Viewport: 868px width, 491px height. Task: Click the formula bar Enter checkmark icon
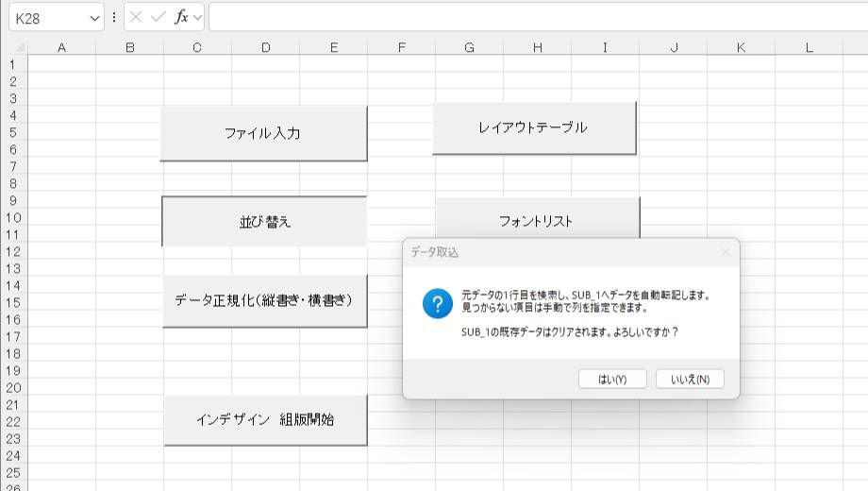pos(158,17)
